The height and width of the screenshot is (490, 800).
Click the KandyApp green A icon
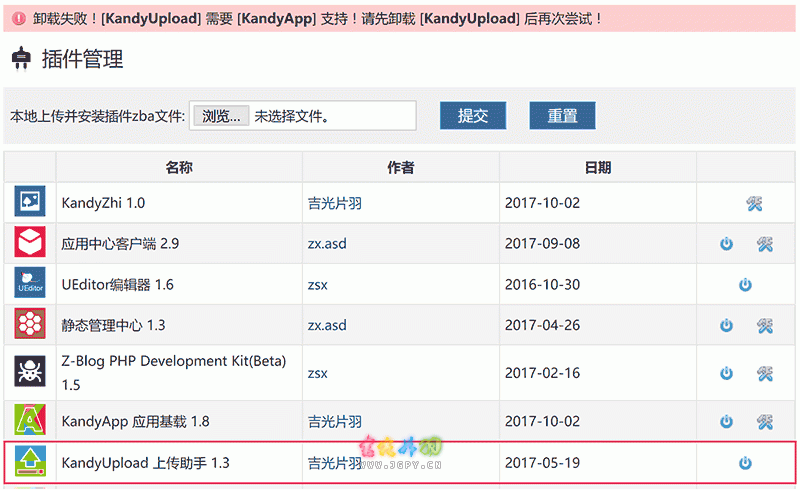click(x=30, y=419)
